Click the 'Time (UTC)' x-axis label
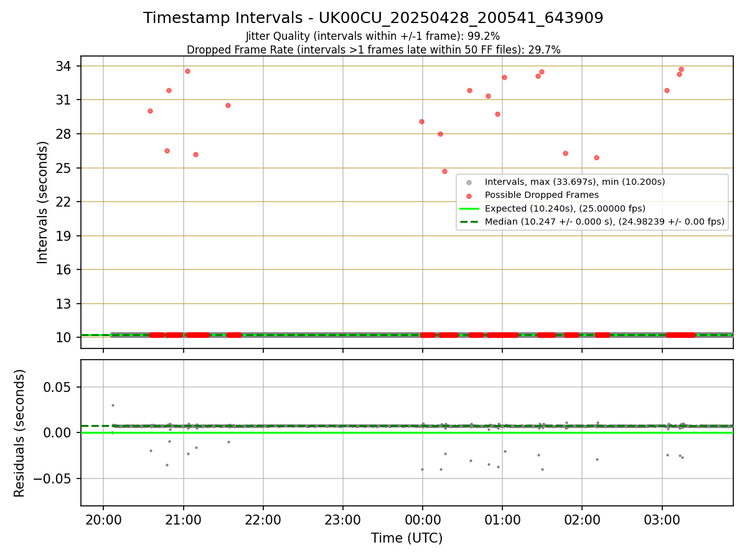 (406, 538)
